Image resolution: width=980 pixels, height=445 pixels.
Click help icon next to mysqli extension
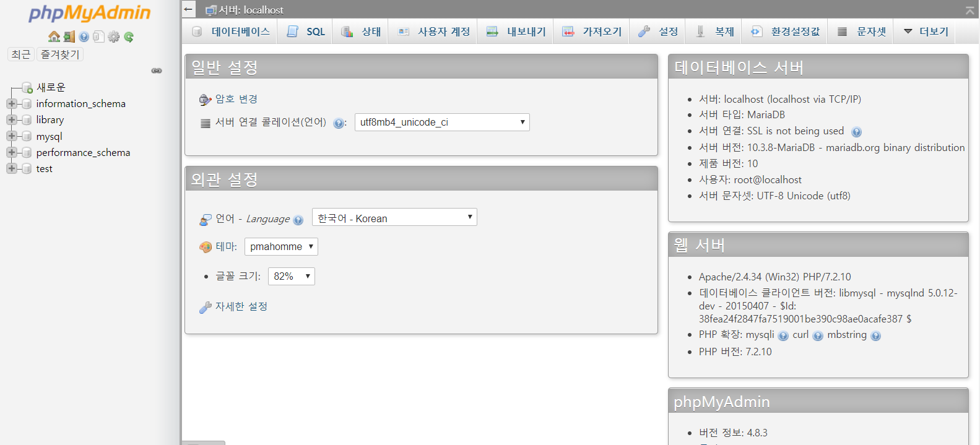point(783,336)
